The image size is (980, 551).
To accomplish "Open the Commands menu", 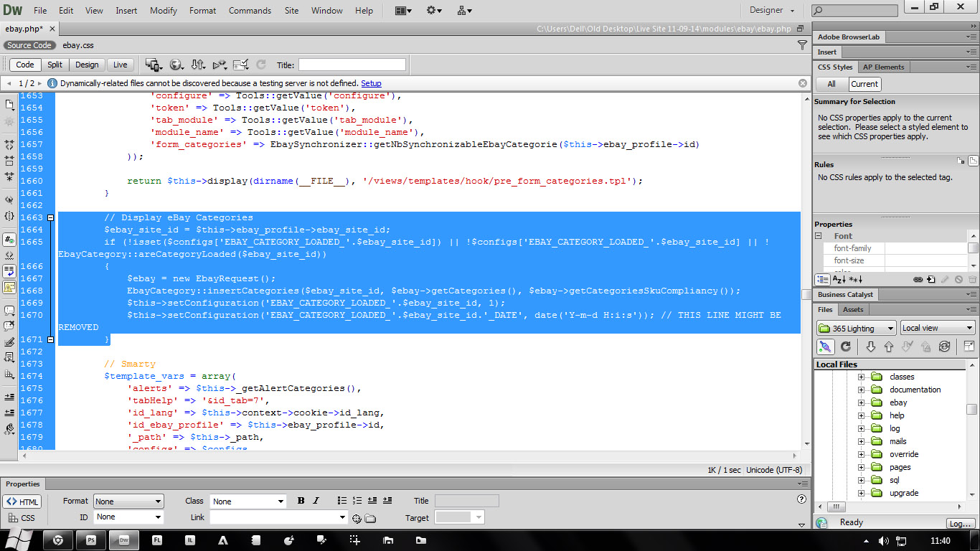I will click(x=250, y=11).
